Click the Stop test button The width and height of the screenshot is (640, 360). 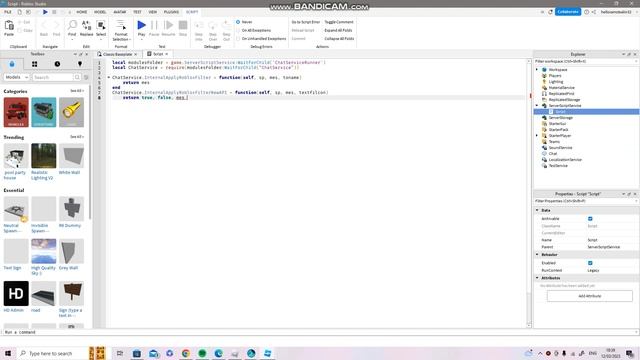click(183, 25)
